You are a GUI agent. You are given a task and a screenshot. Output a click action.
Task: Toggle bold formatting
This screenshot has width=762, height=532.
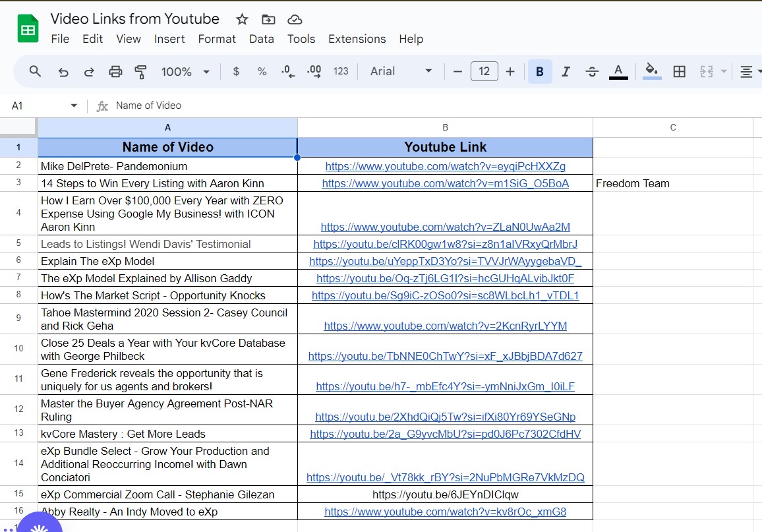pyautogui.click(x=539, y=72)
